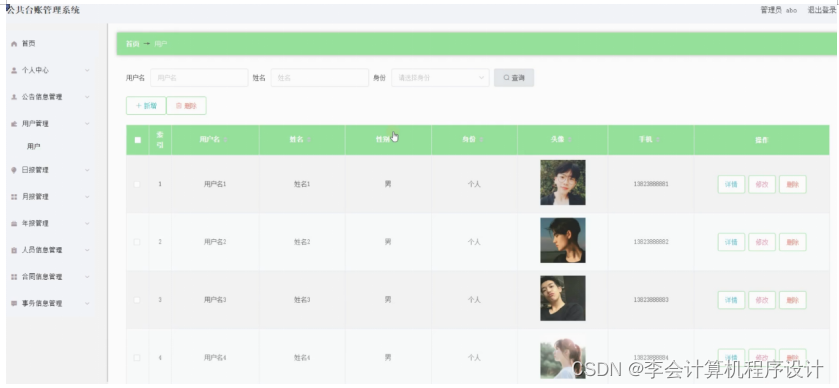This screenshot has width=839, height=388.
Task: Click the avatar thumbnail of 用户名2
Action: tap(563, 240)
